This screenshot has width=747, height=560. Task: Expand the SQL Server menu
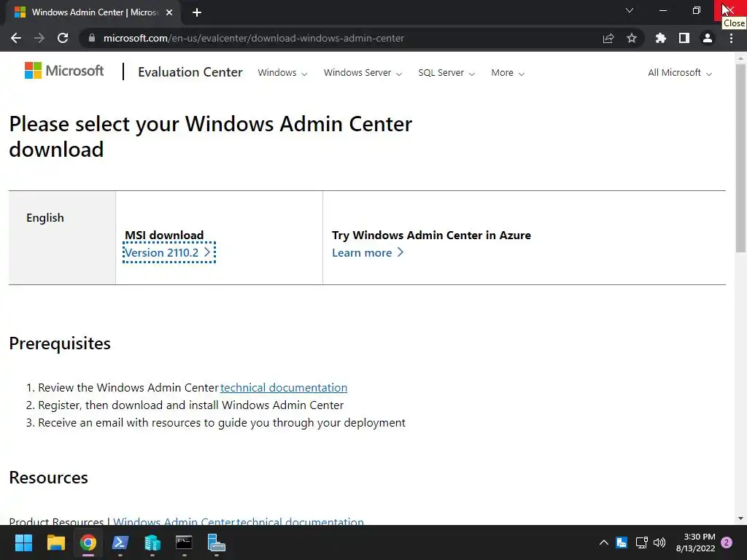point(446,73)
